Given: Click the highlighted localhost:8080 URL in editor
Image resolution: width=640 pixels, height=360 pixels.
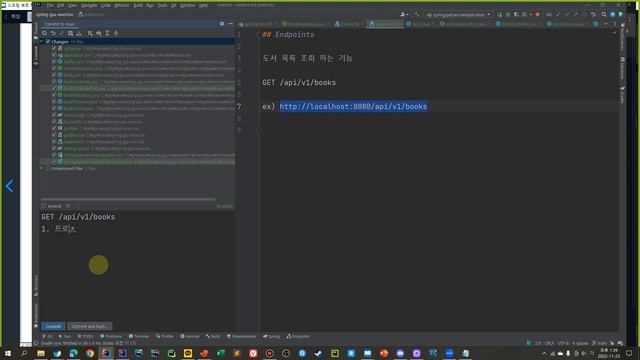Looking at the screenshot, I should (x=353, y=107).
